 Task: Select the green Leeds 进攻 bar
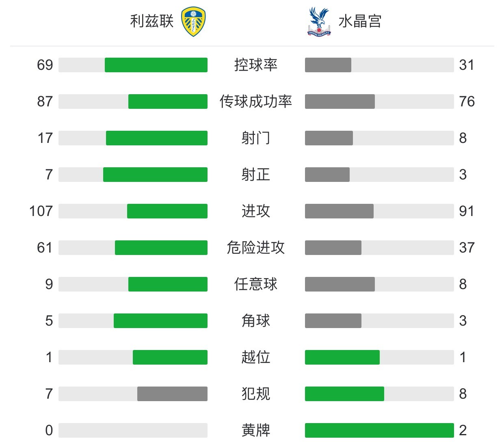(167, 211)
